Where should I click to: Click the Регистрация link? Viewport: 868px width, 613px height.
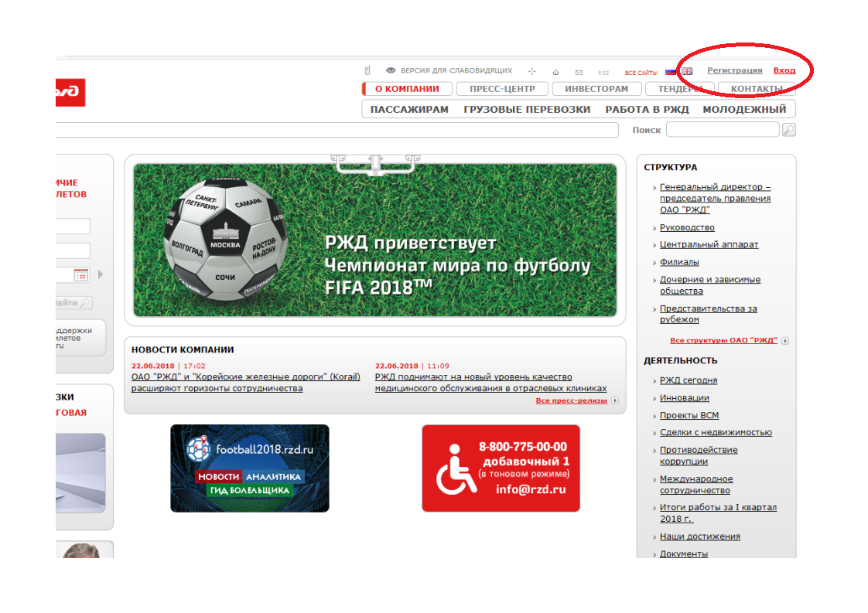(x=735, y=70)
